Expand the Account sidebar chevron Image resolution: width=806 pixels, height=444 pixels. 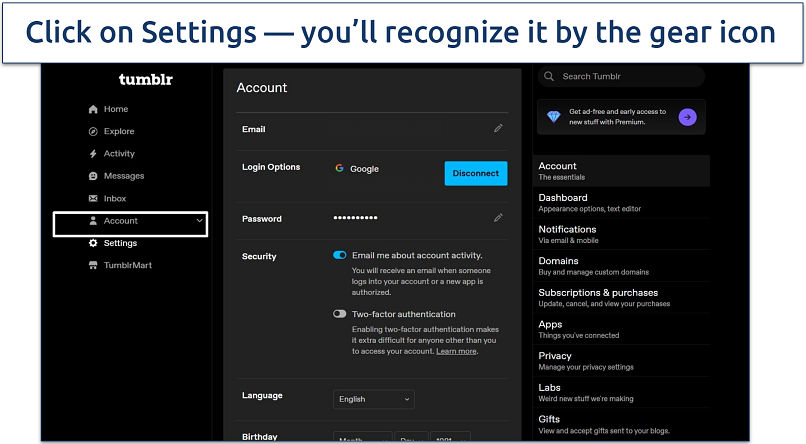click(199, 221)
